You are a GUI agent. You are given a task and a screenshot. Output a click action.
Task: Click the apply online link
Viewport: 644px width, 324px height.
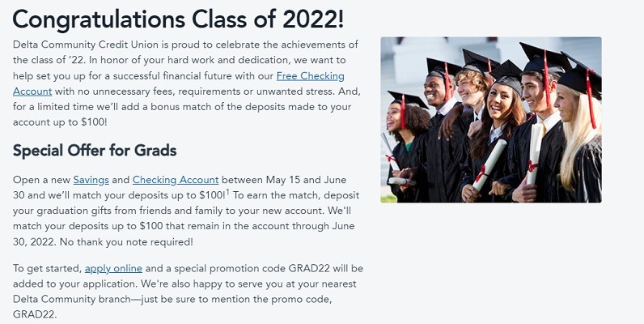(x=113, y=268)
